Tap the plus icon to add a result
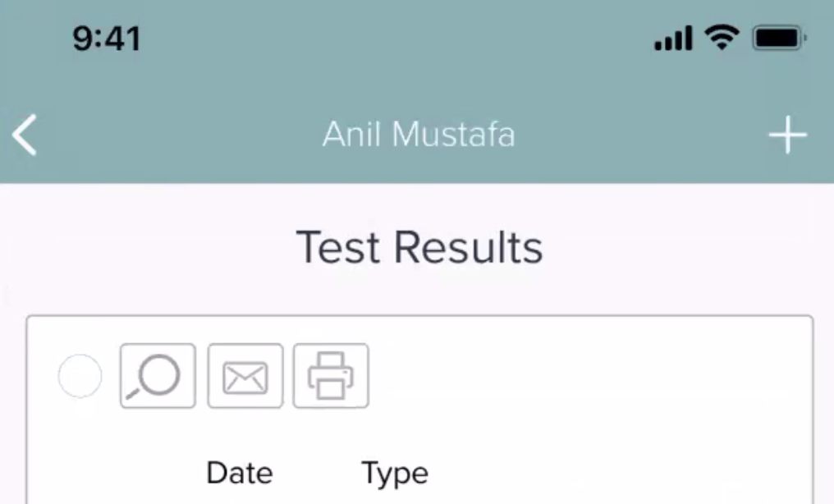 [x=787, y=136]
